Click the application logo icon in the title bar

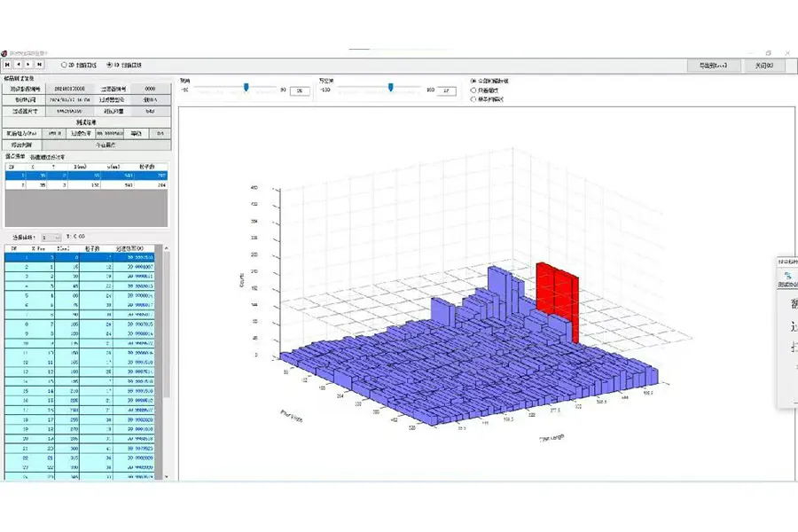point(5,51)
